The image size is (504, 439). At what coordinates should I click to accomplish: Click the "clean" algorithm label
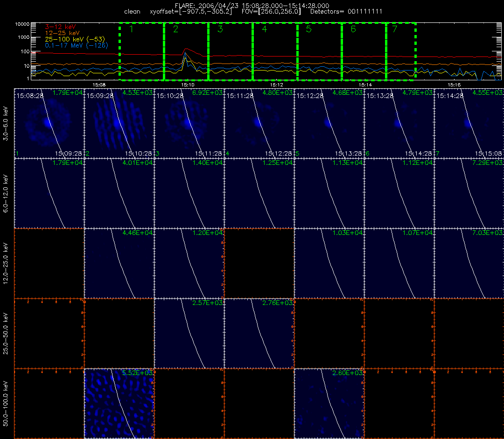click(x=132, y=12)
